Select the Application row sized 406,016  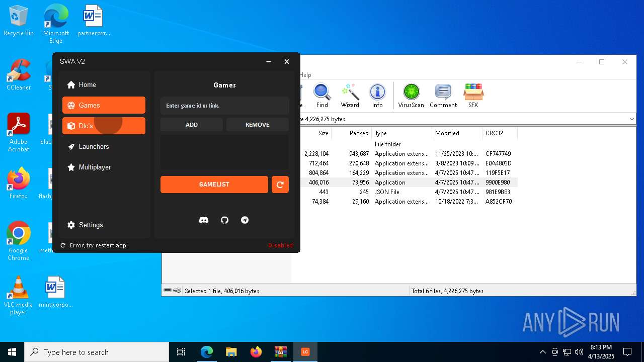click(x=409, y=183)
